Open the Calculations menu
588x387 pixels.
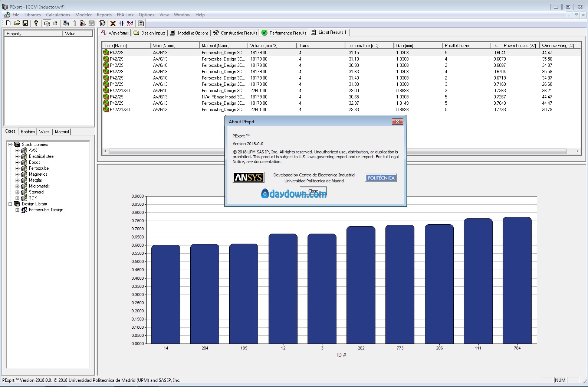coord(58,15)
